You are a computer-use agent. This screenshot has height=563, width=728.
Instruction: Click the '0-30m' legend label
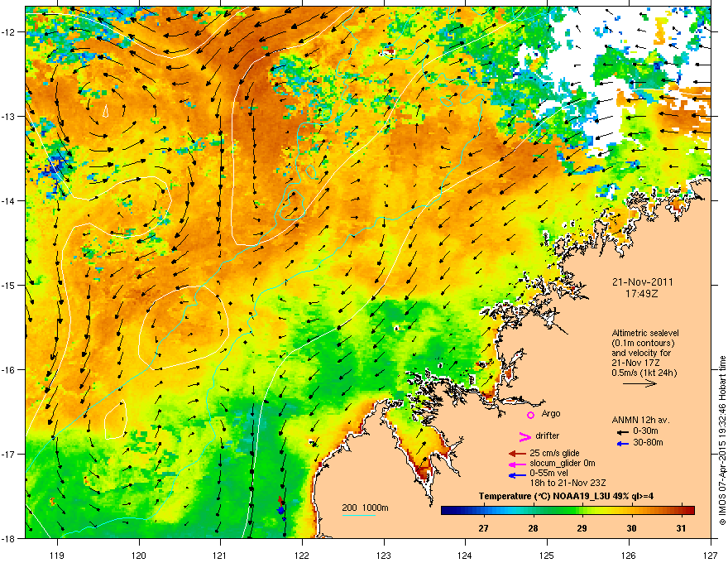click(x=645, y=431)
